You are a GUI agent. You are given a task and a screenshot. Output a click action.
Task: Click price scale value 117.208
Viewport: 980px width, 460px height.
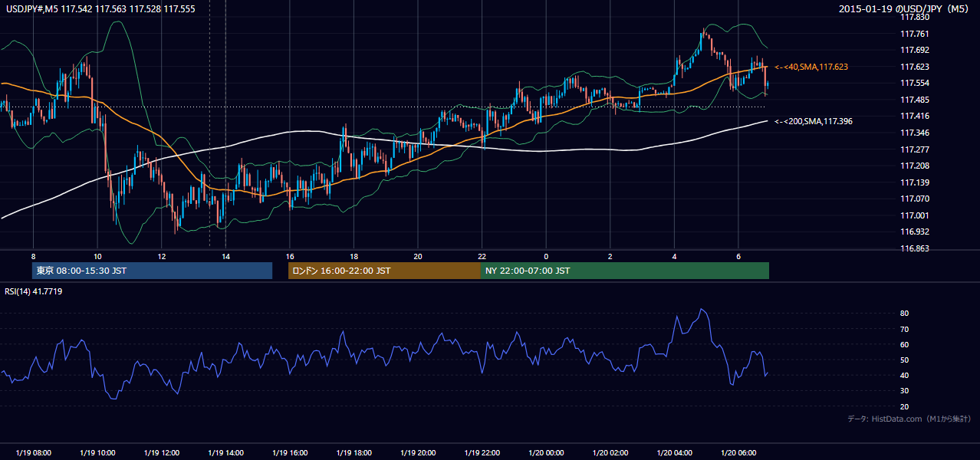[x=914, y=166]
